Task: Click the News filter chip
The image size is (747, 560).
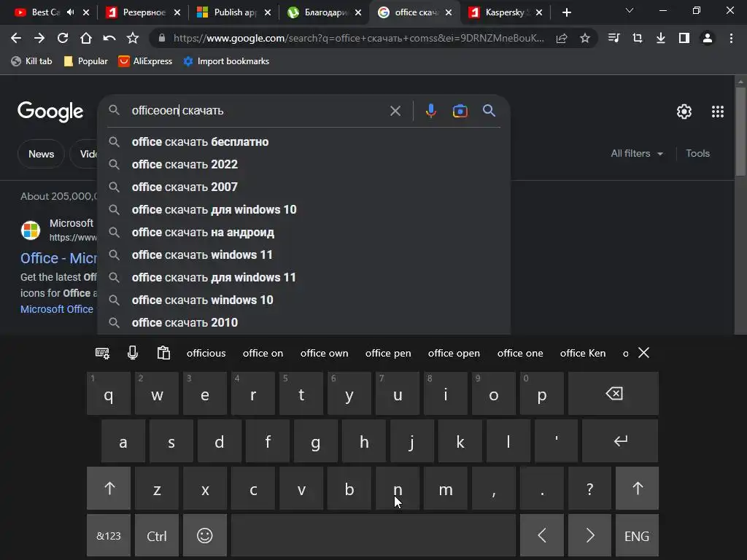Action: click(41, 154)
